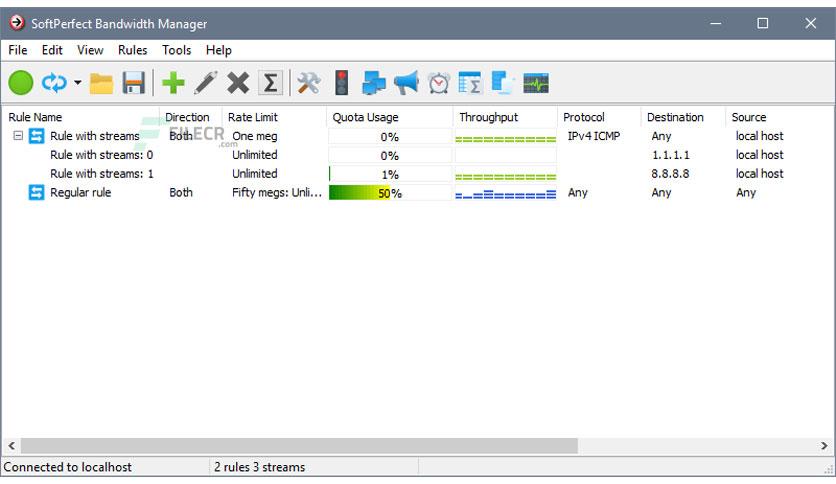Click the green connection status circle icon

tap(21, 83)
